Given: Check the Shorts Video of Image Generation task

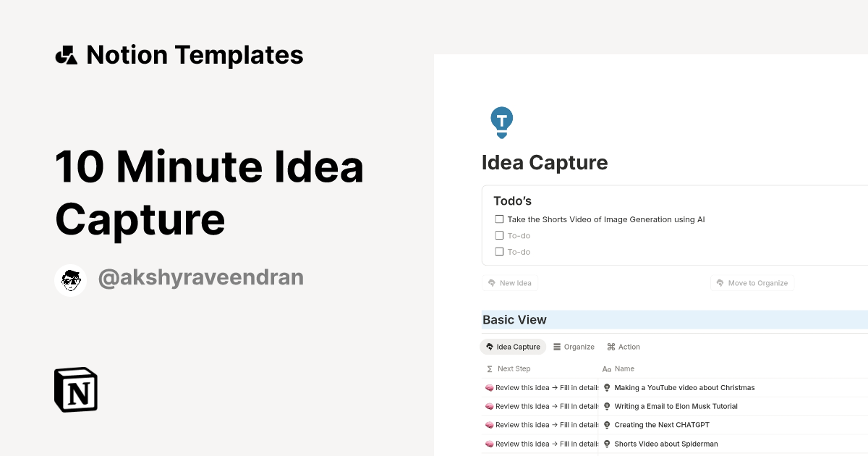Looking at the screenshot, I should [x=499, y=219].
